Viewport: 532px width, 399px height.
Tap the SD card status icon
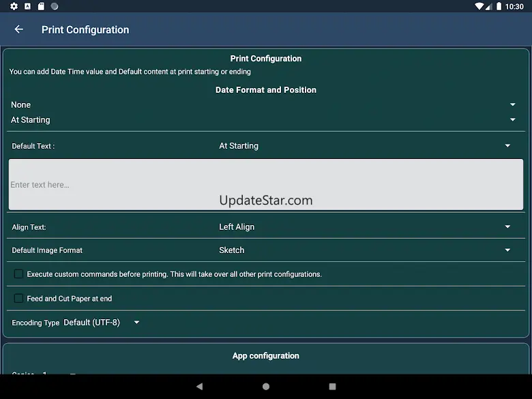[x=41, y=6]
